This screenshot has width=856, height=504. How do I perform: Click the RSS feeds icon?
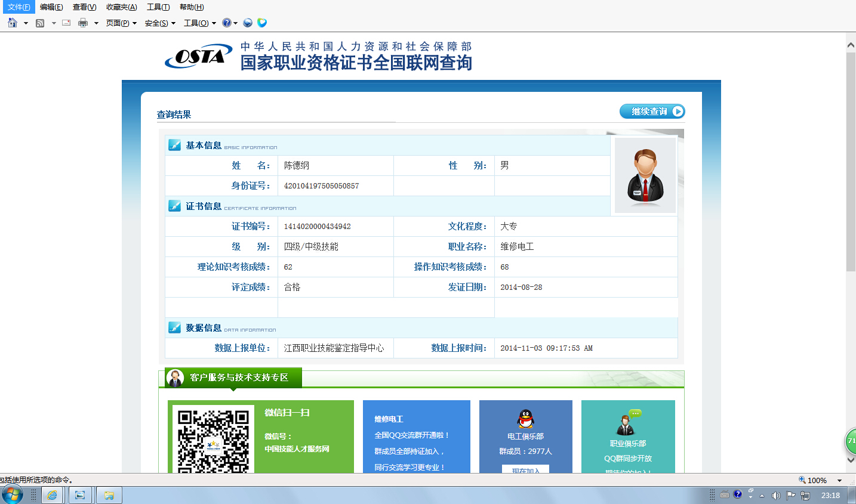click(40, 23)
